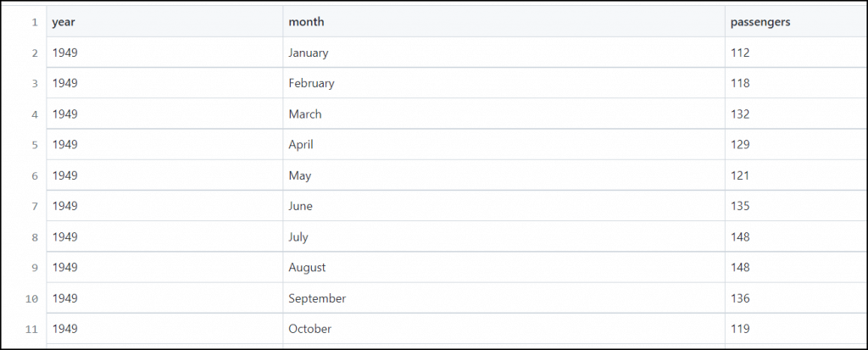868x350 pixels.
Task: Click the January month cell
Action: click(308, 53)
